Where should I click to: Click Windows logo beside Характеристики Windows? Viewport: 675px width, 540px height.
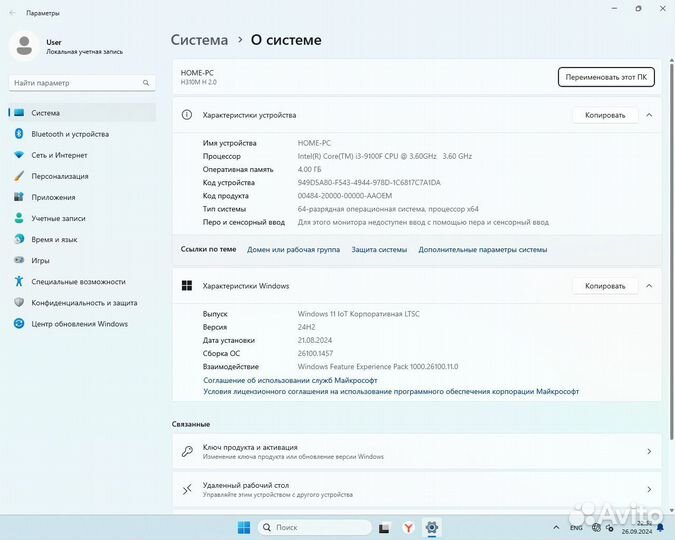pos(187,286)
